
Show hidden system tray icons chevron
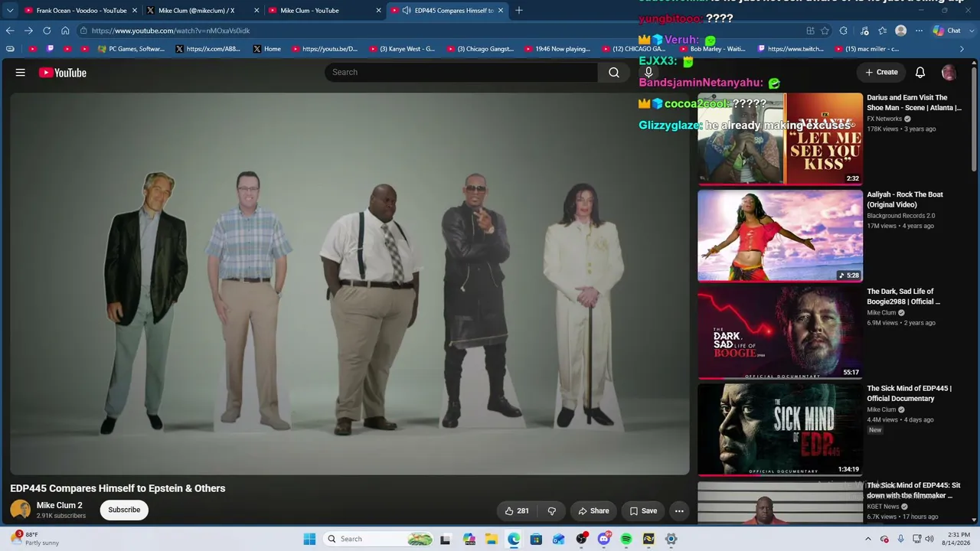[868, 539]
